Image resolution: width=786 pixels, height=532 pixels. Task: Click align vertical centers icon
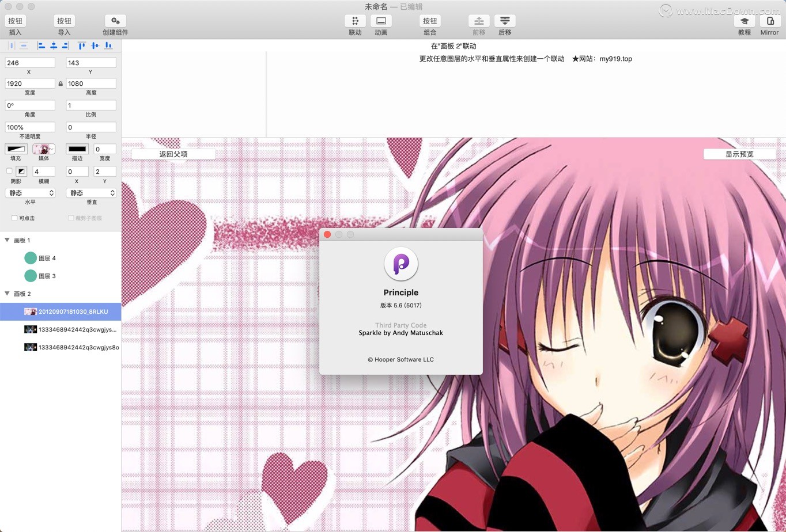point(95,45)
